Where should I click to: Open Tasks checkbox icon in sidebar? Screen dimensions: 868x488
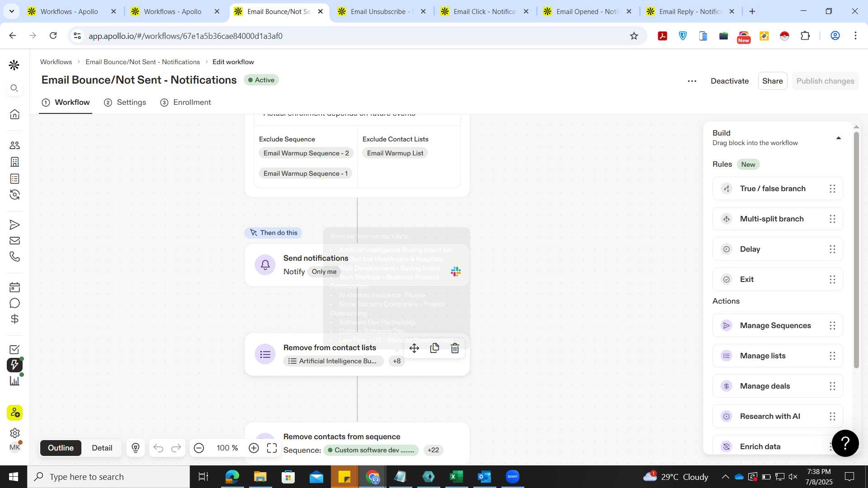[14, 349]
